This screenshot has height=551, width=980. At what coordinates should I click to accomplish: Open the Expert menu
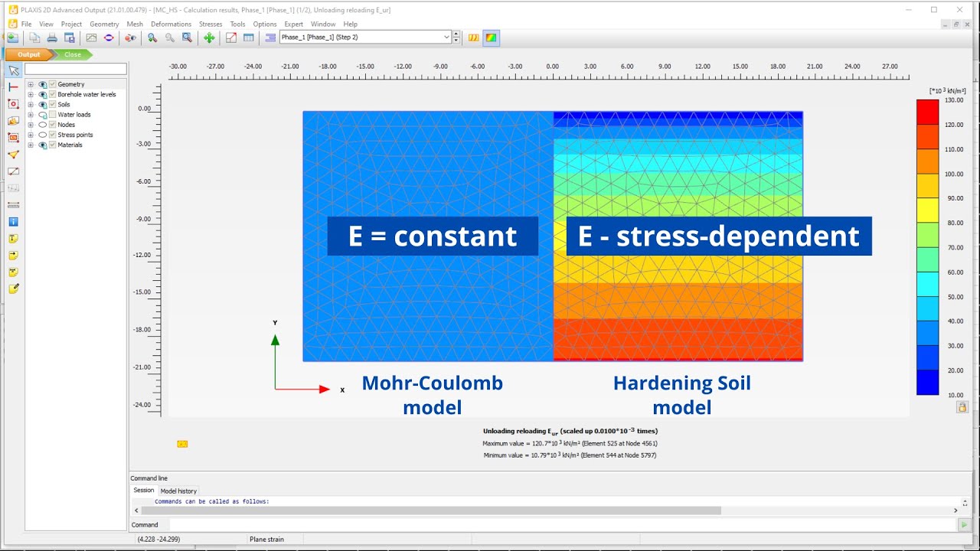click(x=294, y=24)
